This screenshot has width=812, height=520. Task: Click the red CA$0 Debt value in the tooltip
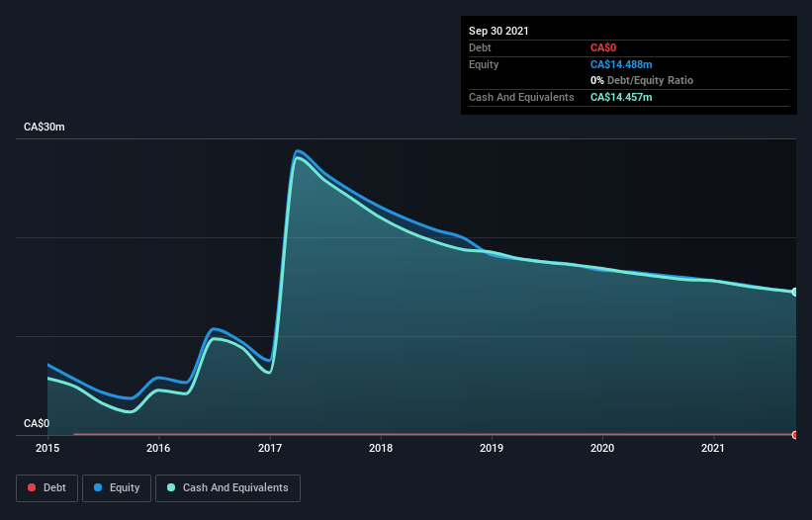click(603, 47)
